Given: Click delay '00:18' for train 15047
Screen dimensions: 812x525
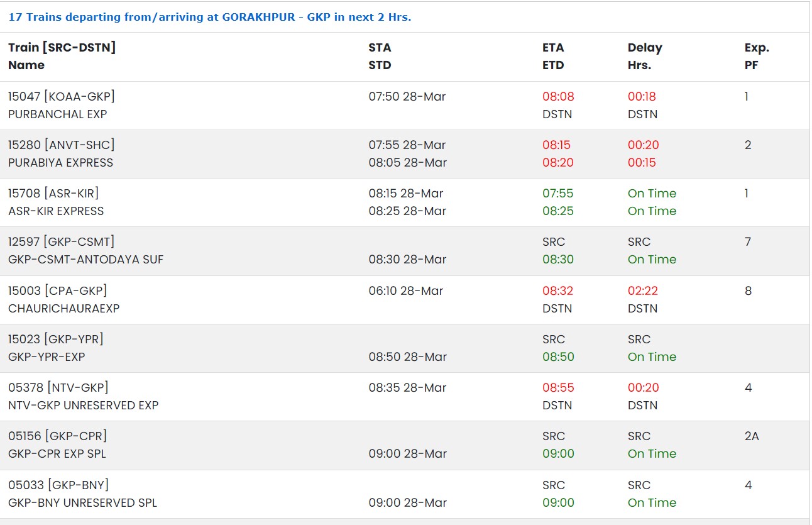Looking at the screenshot, I should coord(642,97).
